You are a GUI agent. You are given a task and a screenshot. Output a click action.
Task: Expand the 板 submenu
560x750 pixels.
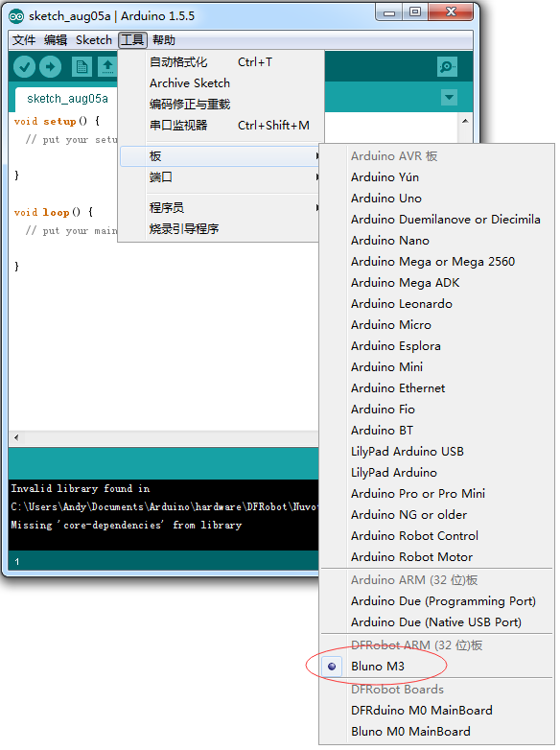221,156
